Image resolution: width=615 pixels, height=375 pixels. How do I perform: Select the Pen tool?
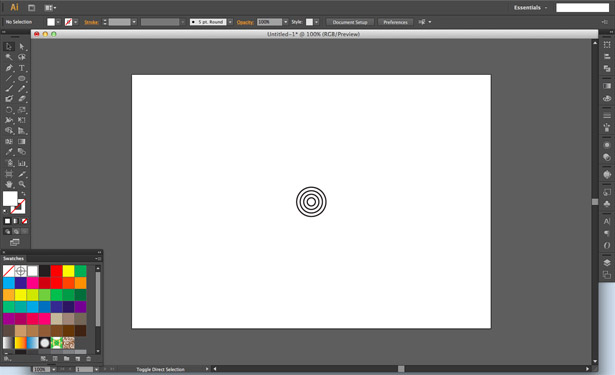[x=9, y=68]
